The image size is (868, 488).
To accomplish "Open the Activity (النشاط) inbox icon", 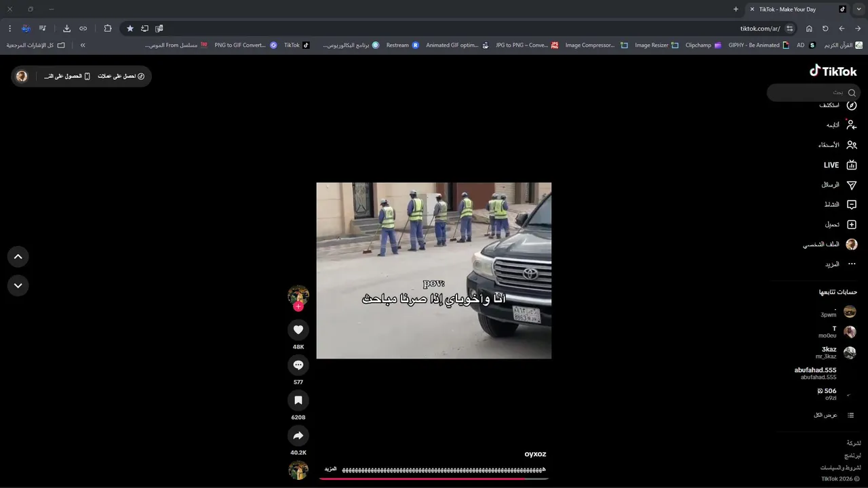I will click(x=852, y=205).
